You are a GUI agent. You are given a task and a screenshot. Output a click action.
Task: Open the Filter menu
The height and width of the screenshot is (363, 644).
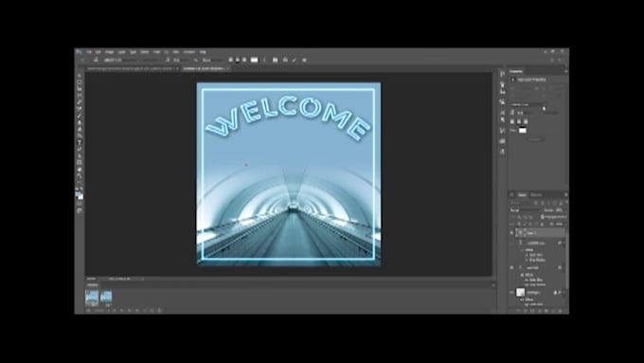point(156,52)
